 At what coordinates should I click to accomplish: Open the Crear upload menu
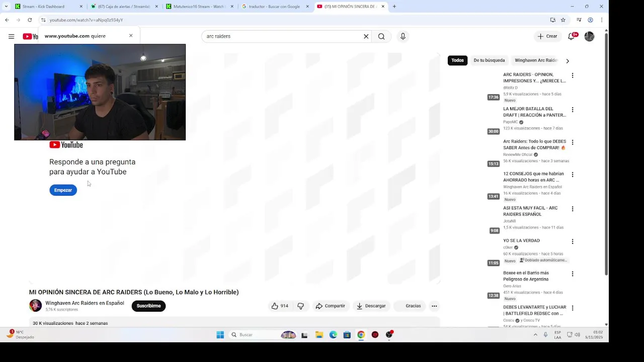pyautogui.click(x=547, y=36)
